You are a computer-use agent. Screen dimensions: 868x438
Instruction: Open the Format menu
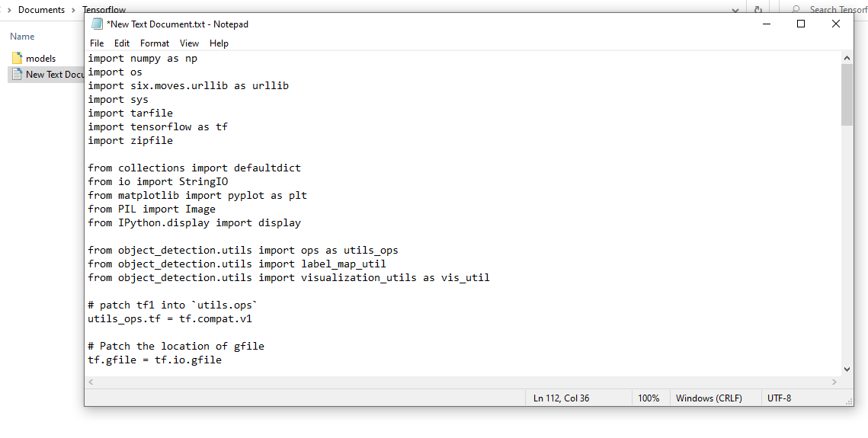[155, 43]
